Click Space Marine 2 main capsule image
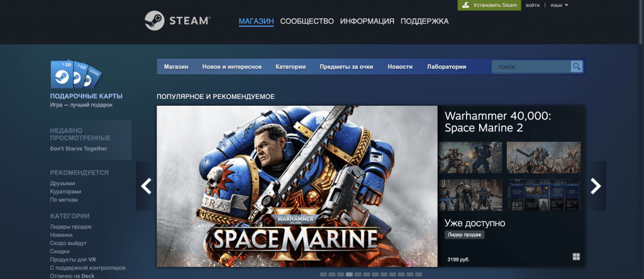The width and height of the screenshot is (644, 279). tap(297, 186)
